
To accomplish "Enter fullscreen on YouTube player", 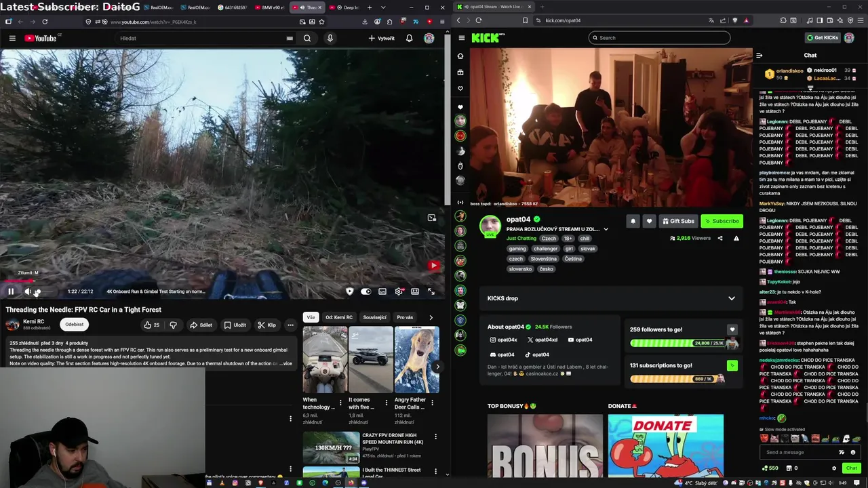I will pos(431,291).
